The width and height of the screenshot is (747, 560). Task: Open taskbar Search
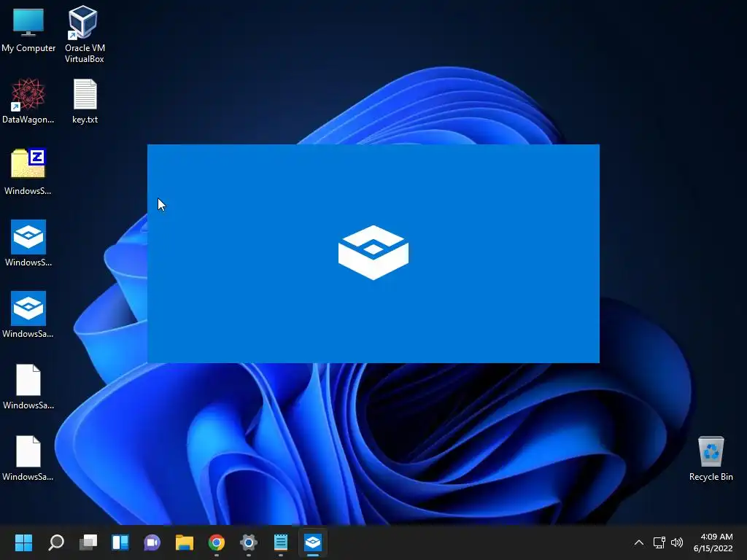pyautogui.click(x=55, y=542)
